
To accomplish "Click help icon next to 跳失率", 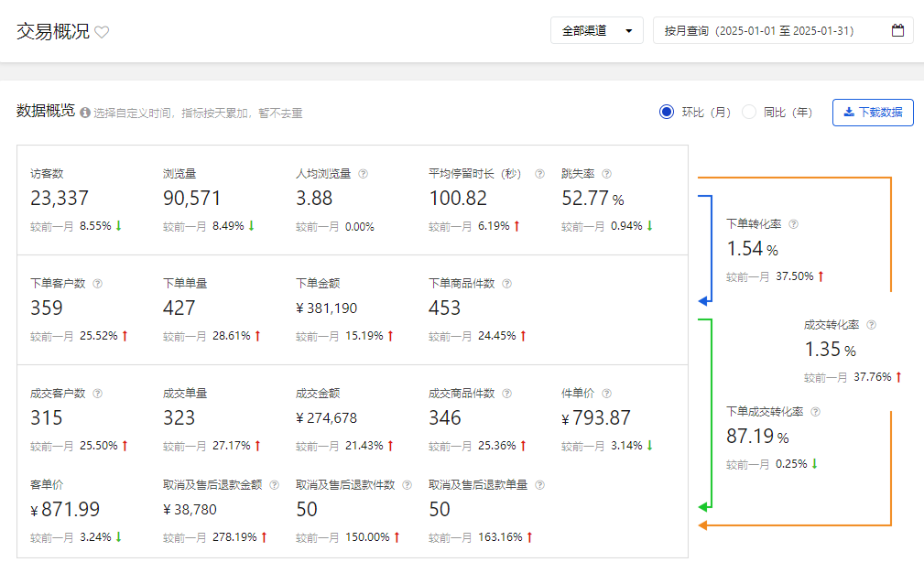I will tap(606, 174).
